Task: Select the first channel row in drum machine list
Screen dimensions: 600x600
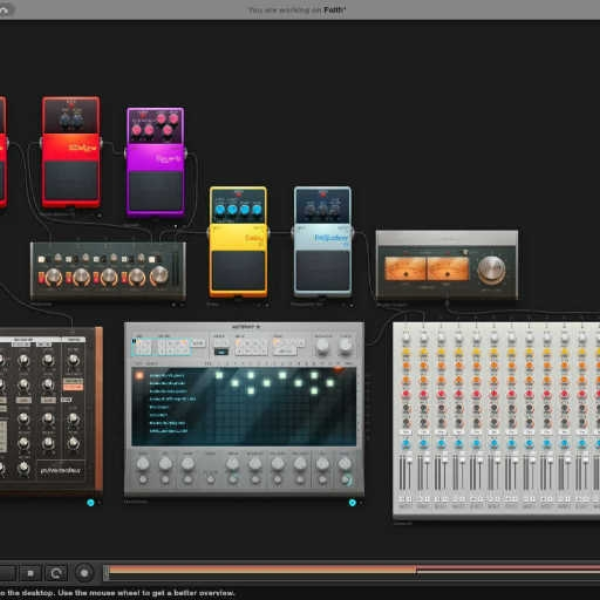Action: (167, 375)
